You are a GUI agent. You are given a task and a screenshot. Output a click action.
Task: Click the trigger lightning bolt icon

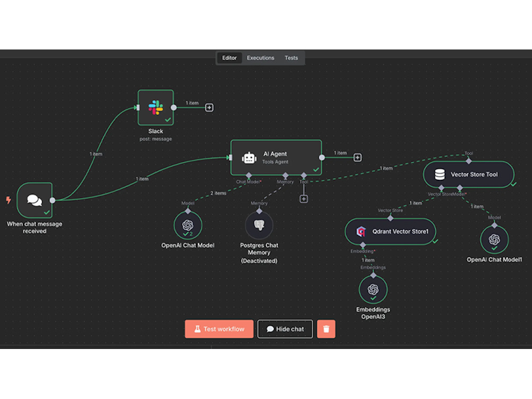(9, 200)
